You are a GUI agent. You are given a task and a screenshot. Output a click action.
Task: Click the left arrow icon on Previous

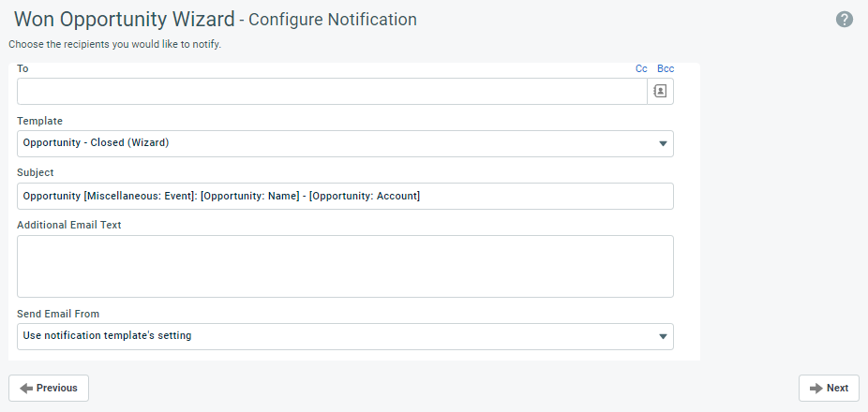tap(26, 388)
